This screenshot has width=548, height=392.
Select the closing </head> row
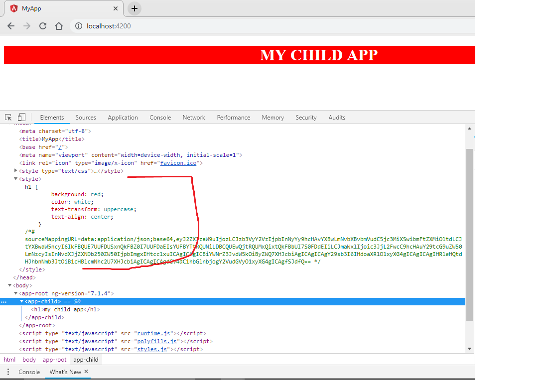[24, 277]
